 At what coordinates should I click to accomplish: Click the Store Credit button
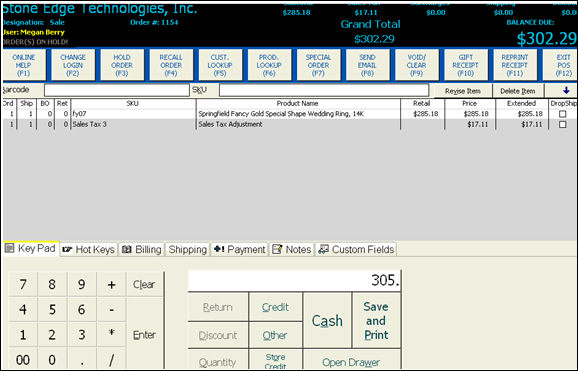[x=275, y=360]
